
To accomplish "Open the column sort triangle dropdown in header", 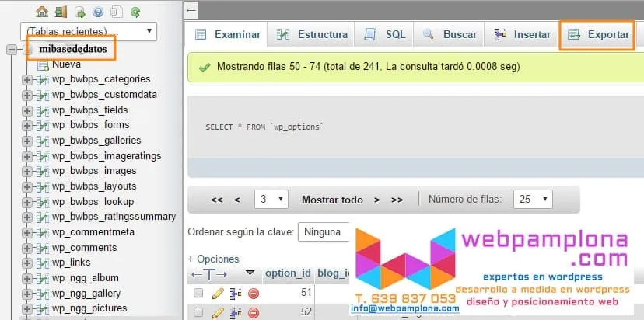I will (250, 273).
